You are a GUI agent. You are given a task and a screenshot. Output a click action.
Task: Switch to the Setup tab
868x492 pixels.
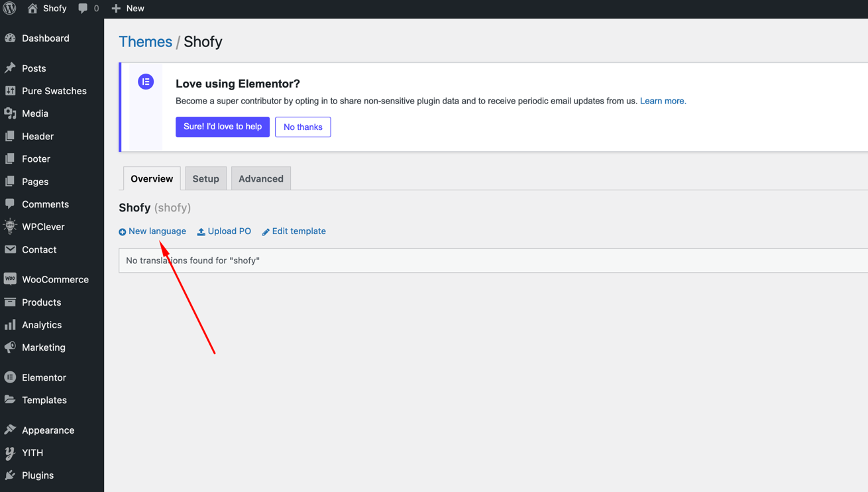(x=205, y=179)
